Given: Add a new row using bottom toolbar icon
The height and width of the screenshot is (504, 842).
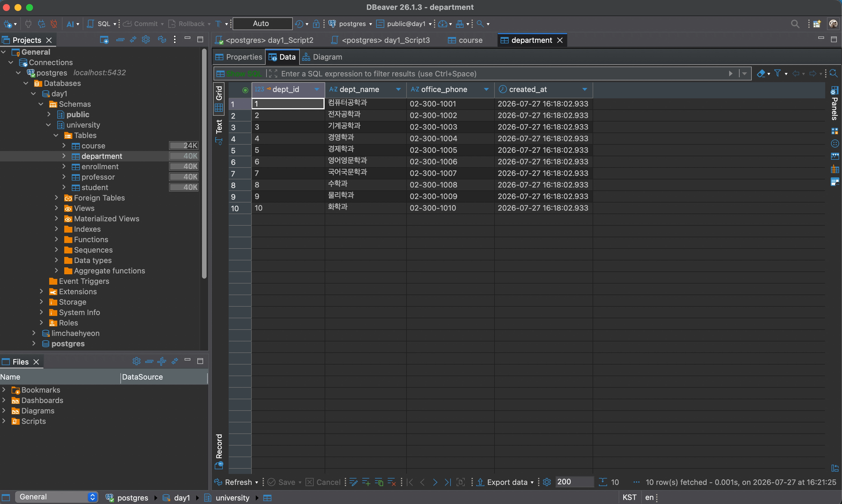Looking at the screenshot, I should [366, 482].
